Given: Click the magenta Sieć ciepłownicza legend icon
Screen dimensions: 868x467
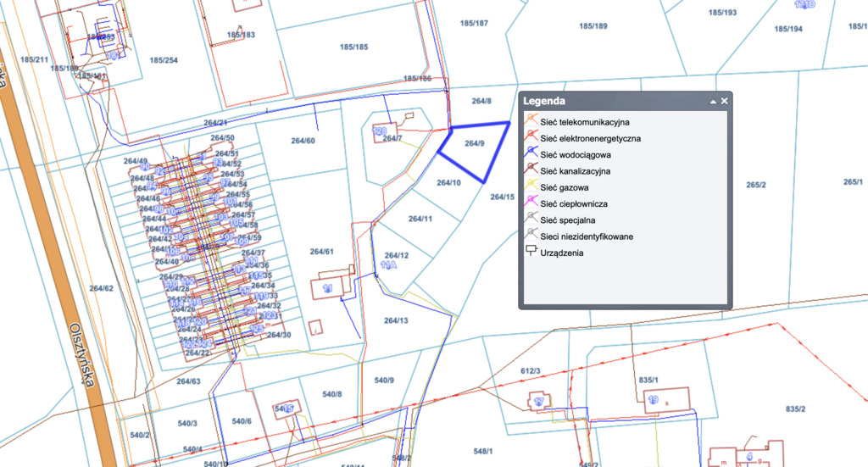Looking at the screenshot, I should point(531,203).
